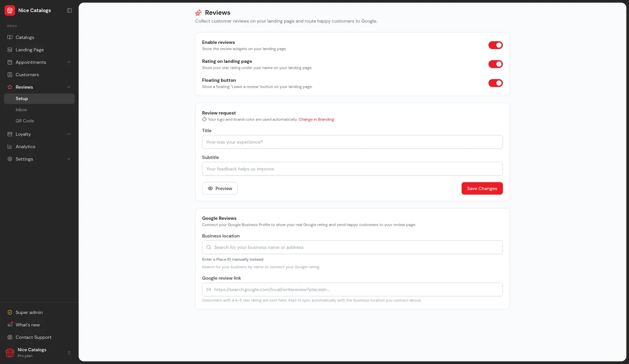Image resolution: width=629 pixels, height=364 pixels.
Task: Click the What's new megaphone icon
Action: [10, 325]
